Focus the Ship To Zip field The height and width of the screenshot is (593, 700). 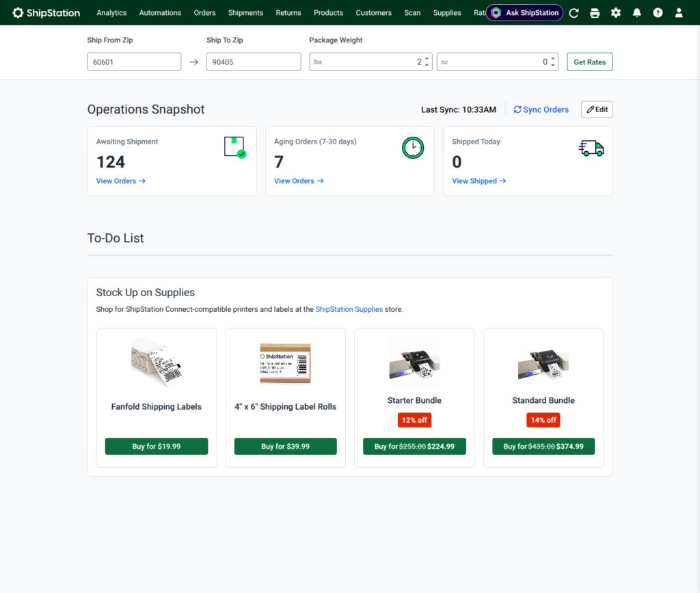coord(254,62)
